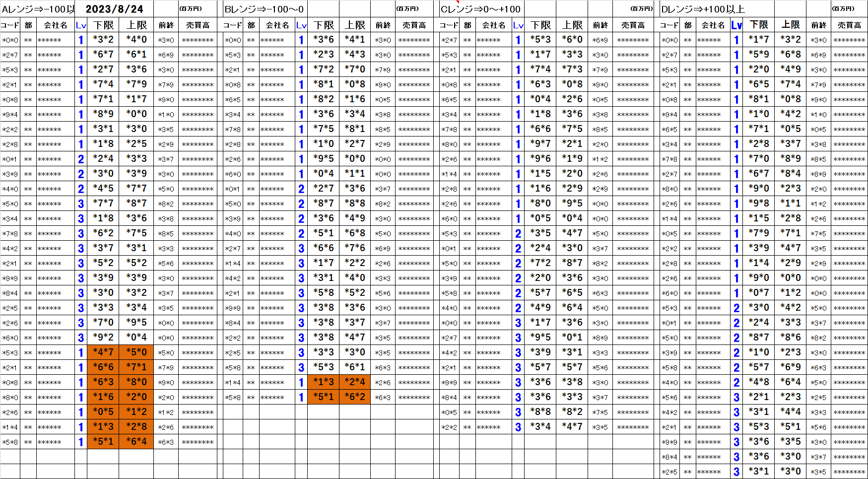Select the (百万円) label above A range
Screen dimensions: 868x479
[x=191, y=8]
